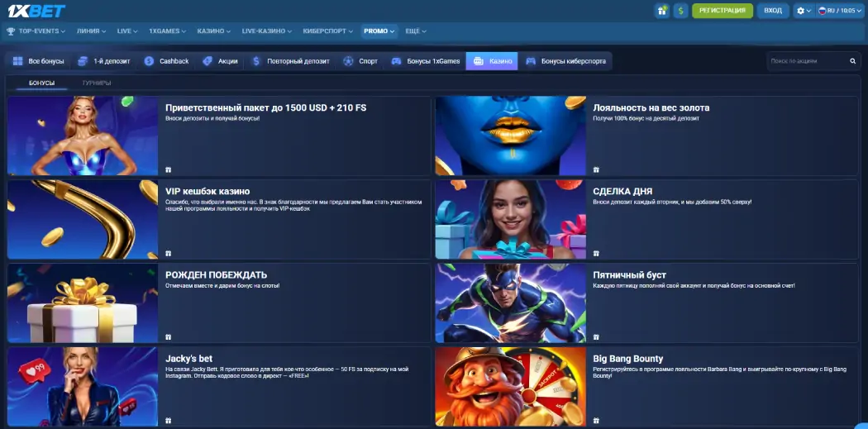The width and height of the screenshot is (868, 429).
Task: Select the Cashback category
Action: click(167, 61)
